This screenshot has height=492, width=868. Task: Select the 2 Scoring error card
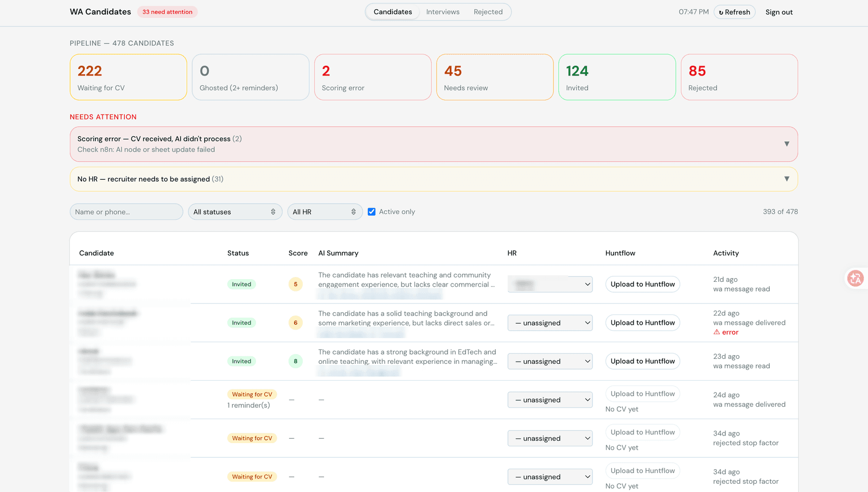[373, 77]
